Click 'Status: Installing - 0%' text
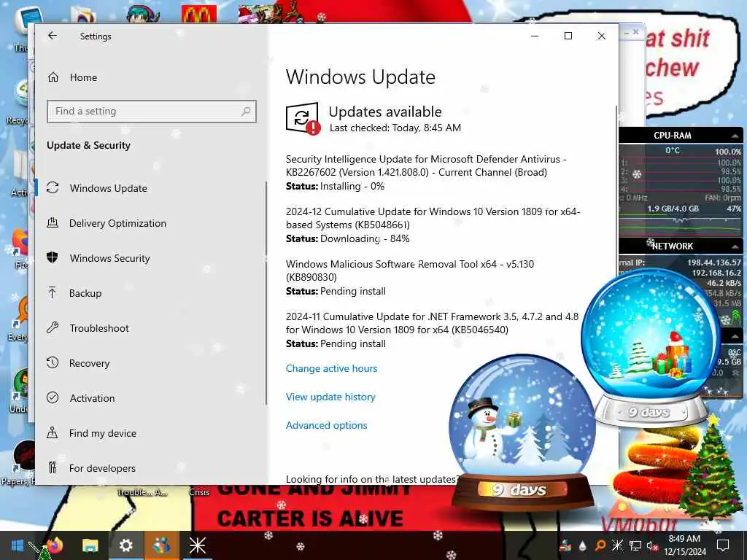The image size is (747, 560). (335, 186)
